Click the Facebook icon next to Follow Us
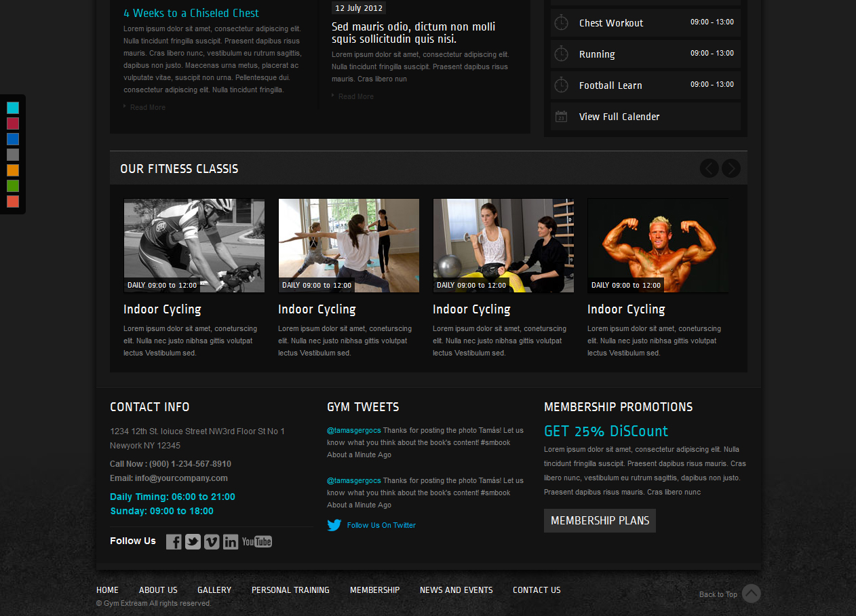856x616 pixels. (x=174, y=541)
